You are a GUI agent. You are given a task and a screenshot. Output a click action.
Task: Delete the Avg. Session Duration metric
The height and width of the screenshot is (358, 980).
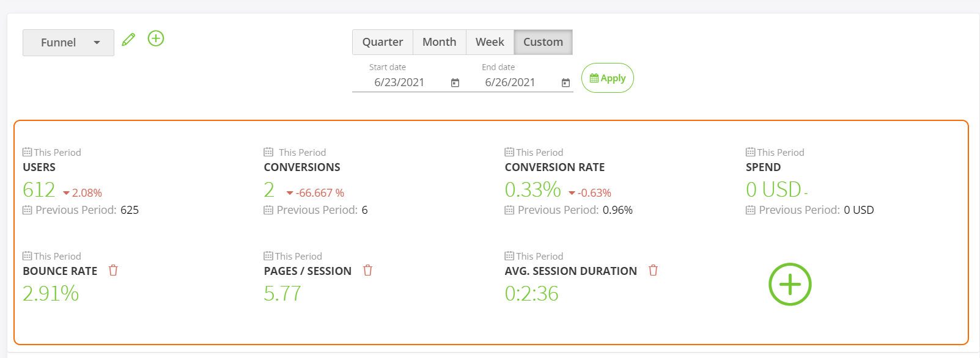pos(653,270)
